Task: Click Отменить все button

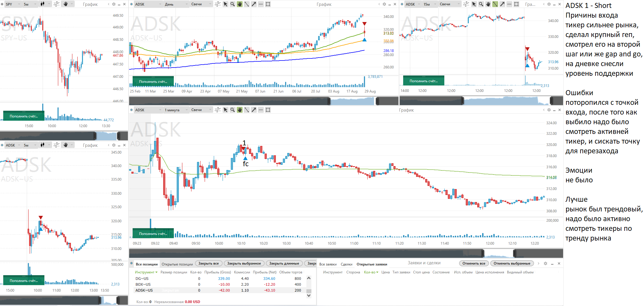Action: click(474, 263)
